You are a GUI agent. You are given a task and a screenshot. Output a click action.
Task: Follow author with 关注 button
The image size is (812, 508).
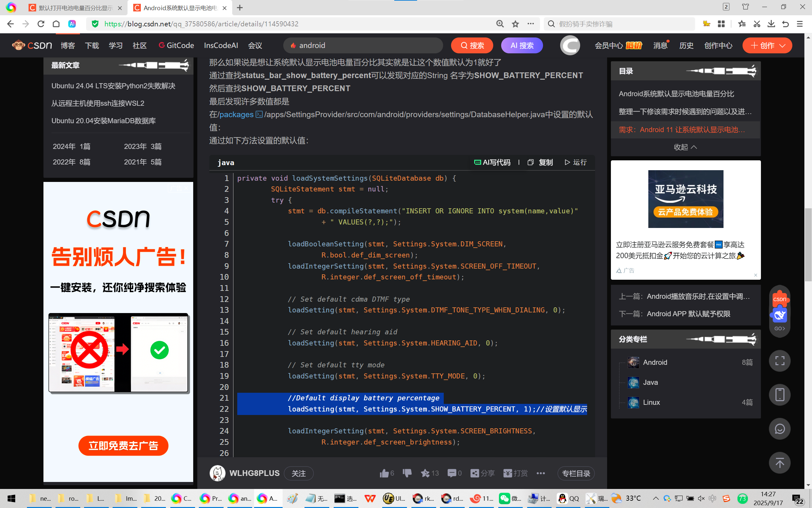coord(298,473)
